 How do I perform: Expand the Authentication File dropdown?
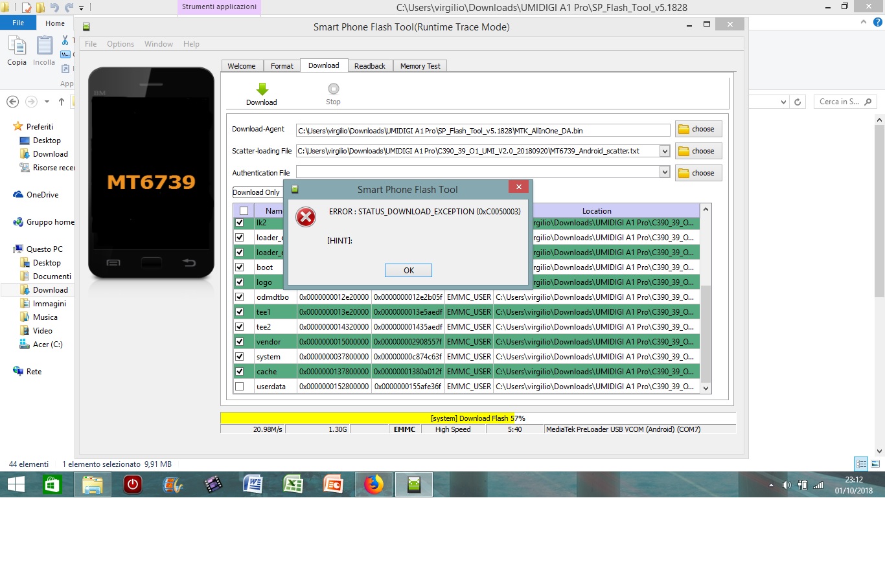[665, 172]
